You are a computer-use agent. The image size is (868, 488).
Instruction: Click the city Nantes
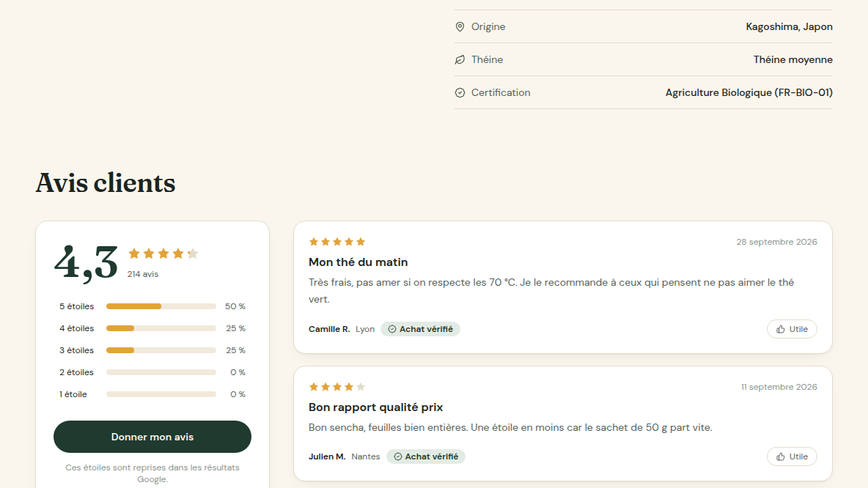tap(366, 456)
